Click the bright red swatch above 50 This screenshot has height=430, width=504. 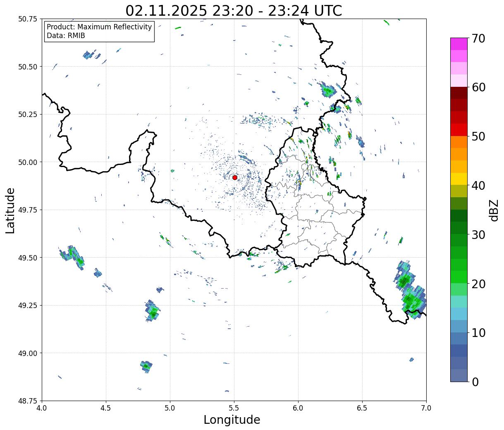459,130
